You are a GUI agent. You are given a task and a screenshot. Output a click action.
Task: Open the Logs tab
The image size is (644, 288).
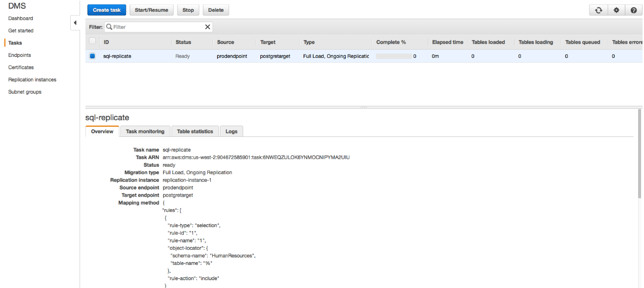[231, 131]
